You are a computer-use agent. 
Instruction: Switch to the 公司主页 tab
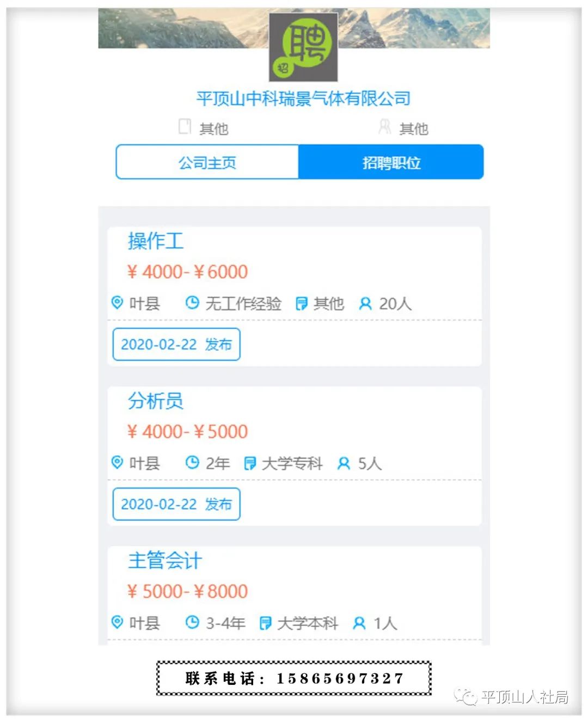[207, 162]
